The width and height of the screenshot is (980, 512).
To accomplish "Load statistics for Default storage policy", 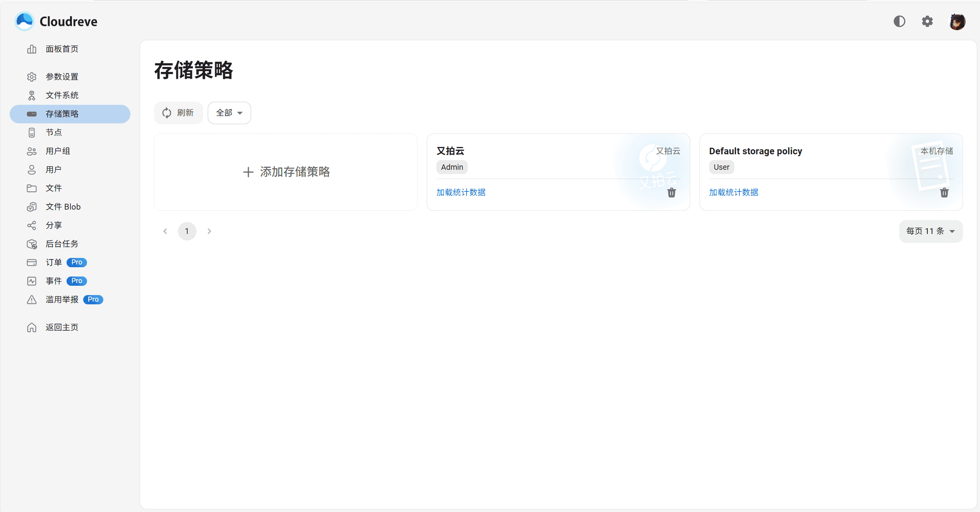I will 733,192.
